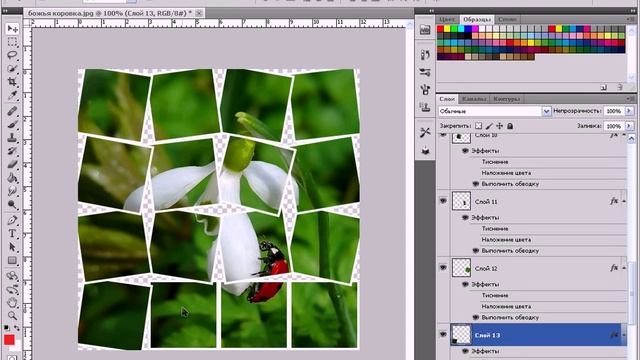The height and width of the screenshot is (360, 640).
Task: Select the Rectangle shape tool
Action: click(x=12, y=261)
